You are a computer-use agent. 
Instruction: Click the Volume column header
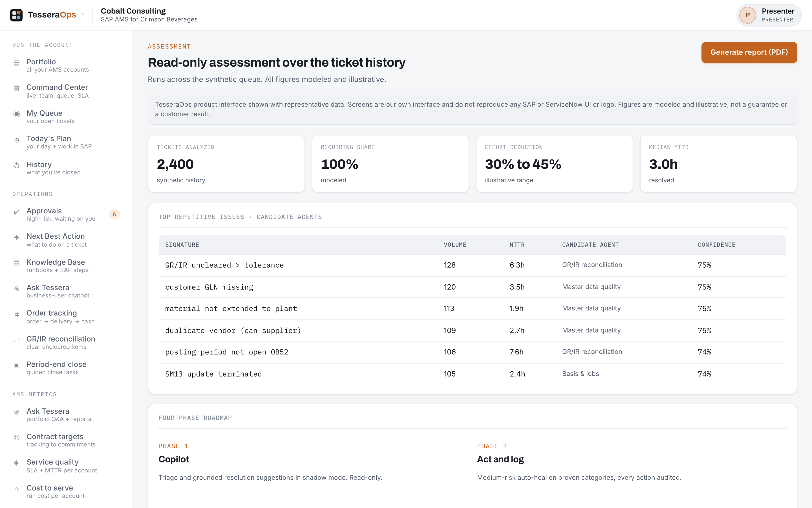point(455,245)
